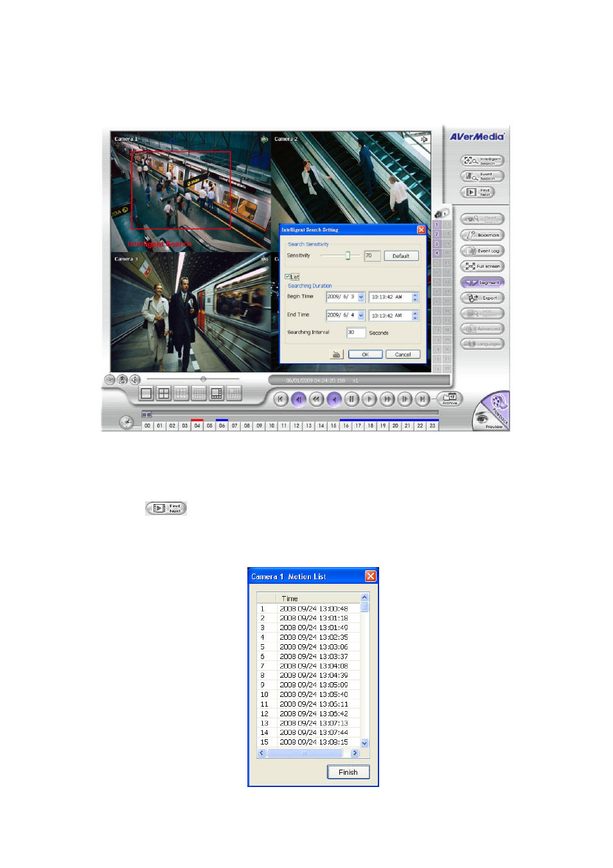This screenshot has height=868, width=613.
Task: Toggle Camera 1 audio speaker icon
Action: [264, 139]
